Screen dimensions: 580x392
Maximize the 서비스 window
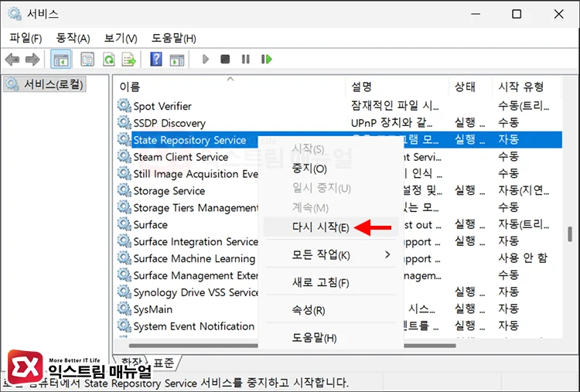[x=517, y=14]
